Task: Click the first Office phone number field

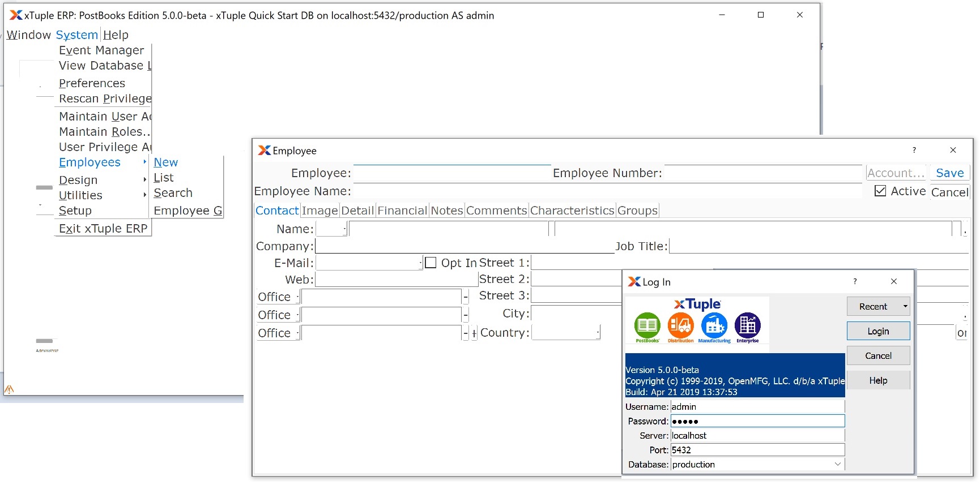Action: 382,297
